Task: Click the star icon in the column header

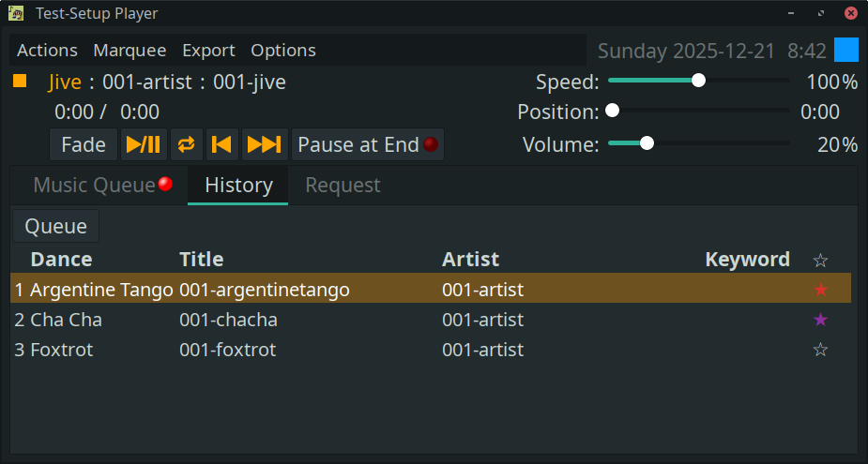Action: (821, 260)
